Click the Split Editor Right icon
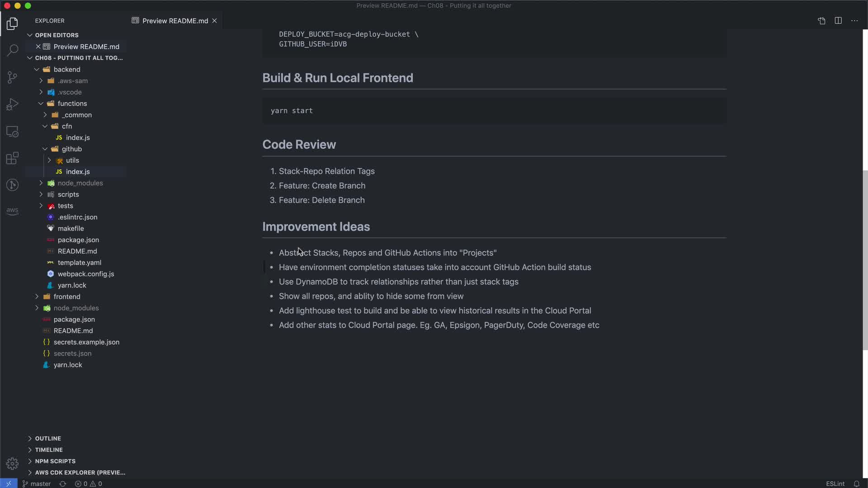 tap(838, 21)
